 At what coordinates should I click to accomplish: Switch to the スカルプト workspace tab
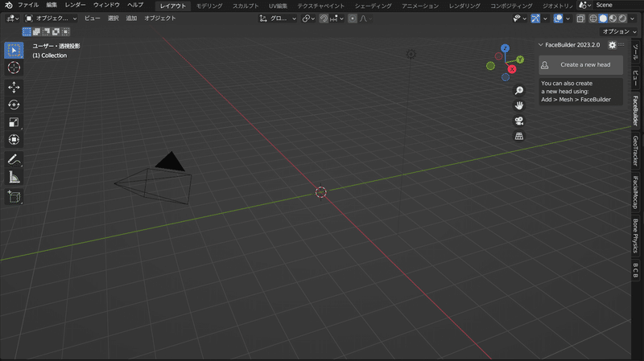(x=246, y=6)
